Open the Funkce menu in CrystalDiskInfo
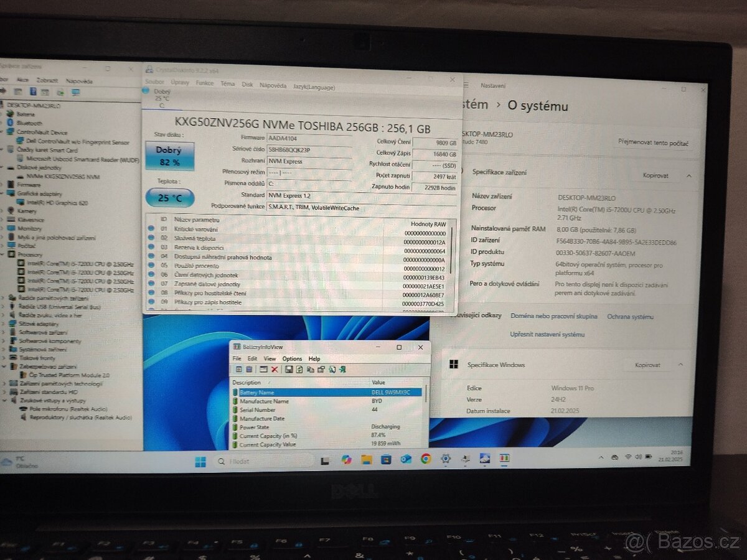747x560 pixels. pos(205,83)
